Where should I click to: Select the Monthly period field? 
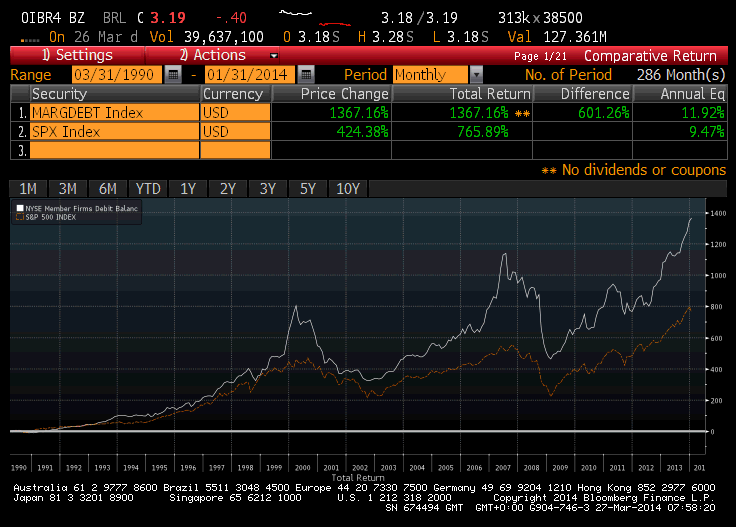click(430, 75)
